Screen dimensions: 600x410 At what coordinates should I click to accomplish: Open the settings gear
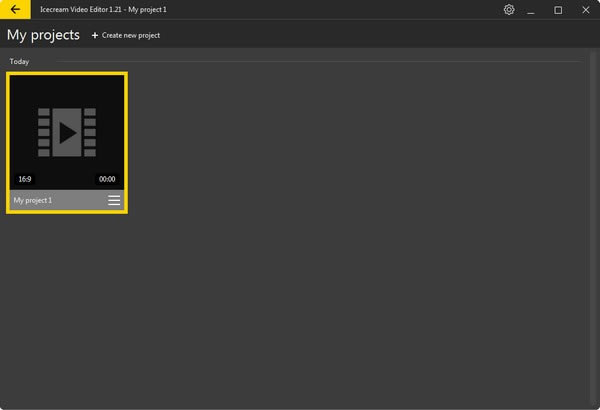point(509,10)
